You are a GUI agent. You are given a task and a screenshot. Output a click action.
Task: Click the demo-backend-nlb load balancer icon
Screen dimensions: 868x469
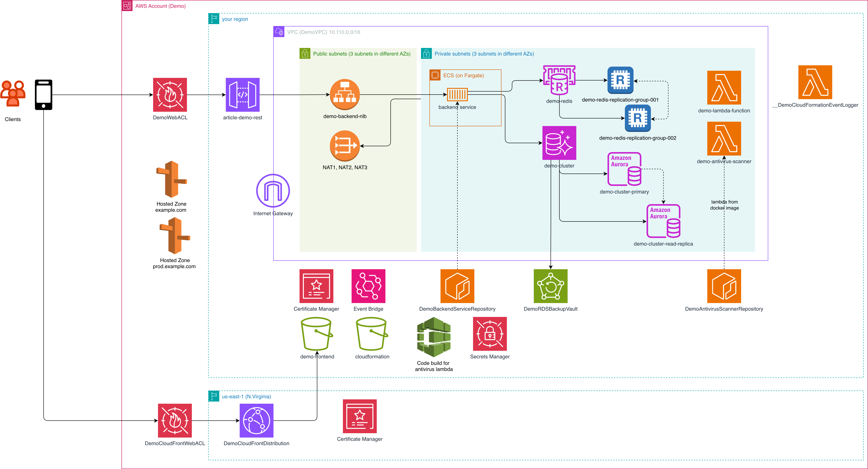[x=345, y=94]
